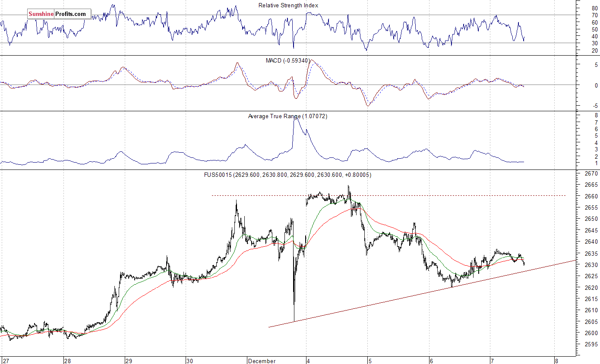Screen dimensions: 600x364
Task: Click date label 30 on time axis
Action: [x=190, y=361]
